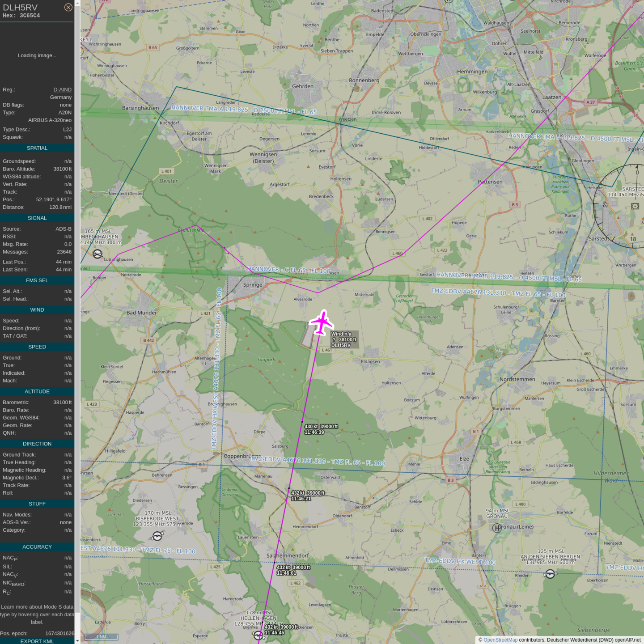Screen dimensions: 644x644
Task: Click the Gronau heliport H icon
Action: tap(496, 528)
